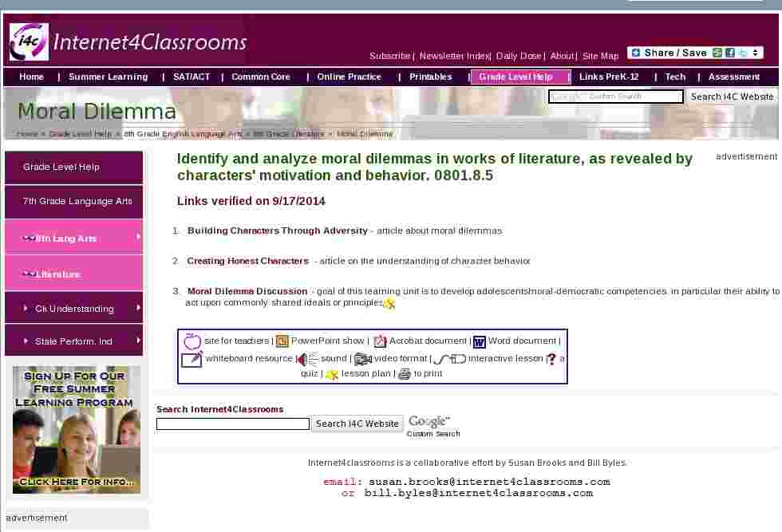
Task: Open the Share / Save dropdown arrows
Action: [756, 53]
